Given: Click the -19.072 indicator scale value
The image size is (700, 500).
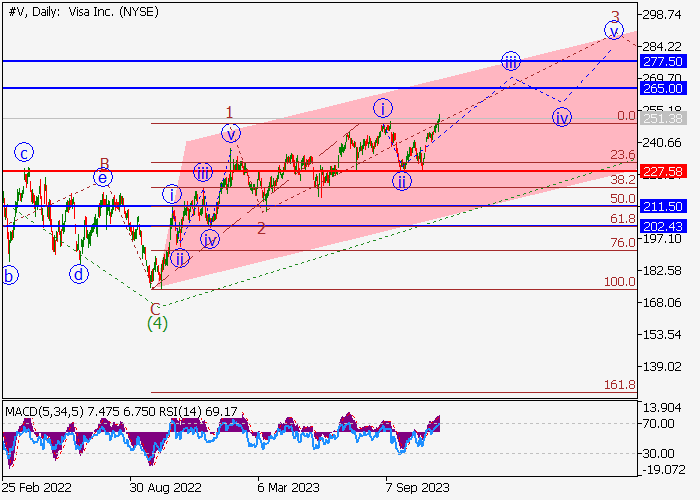Looking at the screenshot, I should pos(664,470).
